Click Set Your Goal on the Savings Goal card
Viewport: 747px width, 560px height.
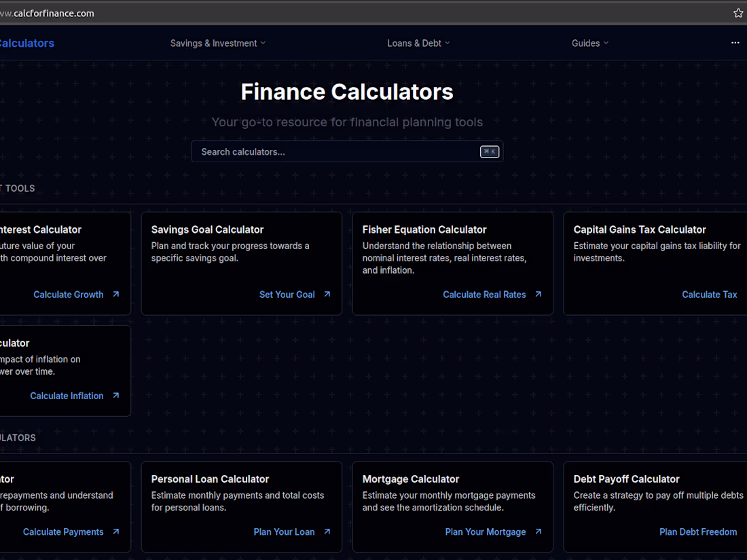(287, 295)
